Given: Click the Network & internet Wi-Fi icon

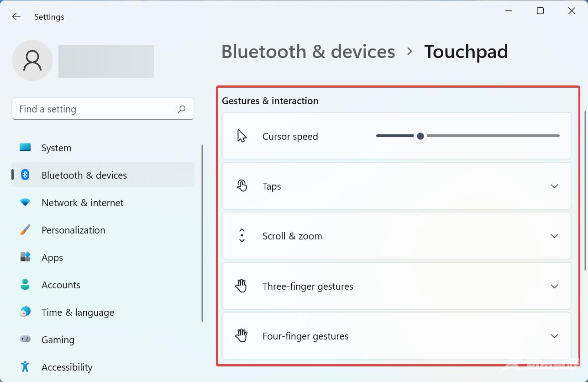Looking at the screenshot, I should point(25,202).
